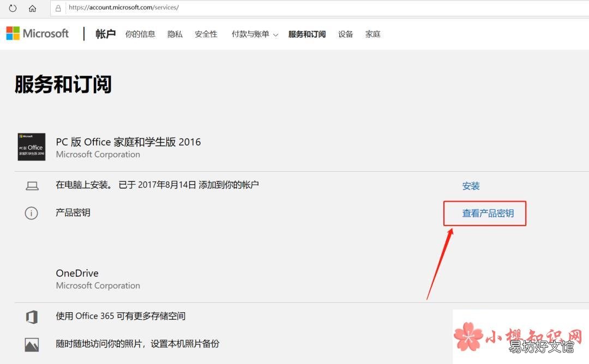Click the laptop icon beside 在电脑上安装
The image size is (589, 364).
[32, 186]
